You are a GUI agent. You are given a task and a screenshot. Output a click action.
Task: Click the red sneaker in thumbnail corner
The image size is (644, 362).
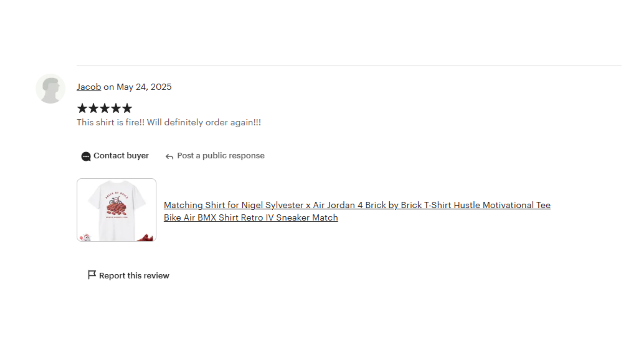145,238
